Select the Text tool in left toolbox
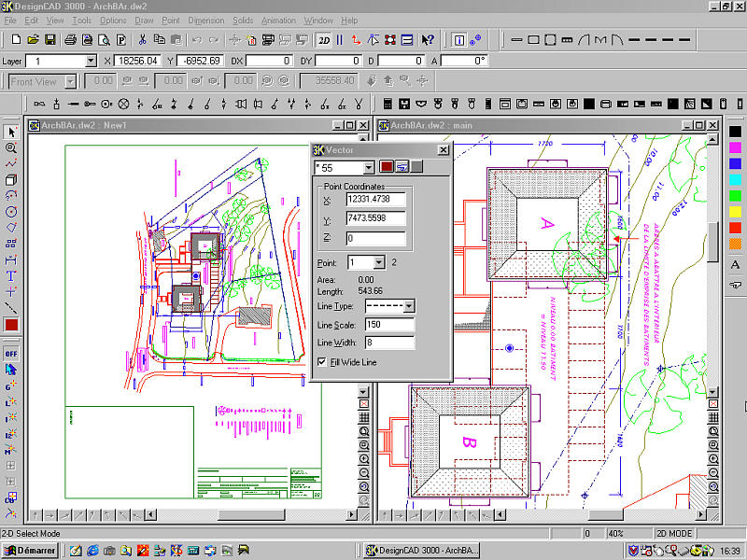 pos(11,274)
